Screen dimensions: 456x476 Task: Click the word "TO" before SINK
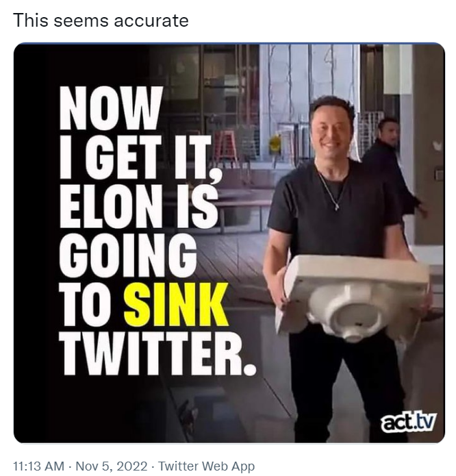(x=87, y=305)
